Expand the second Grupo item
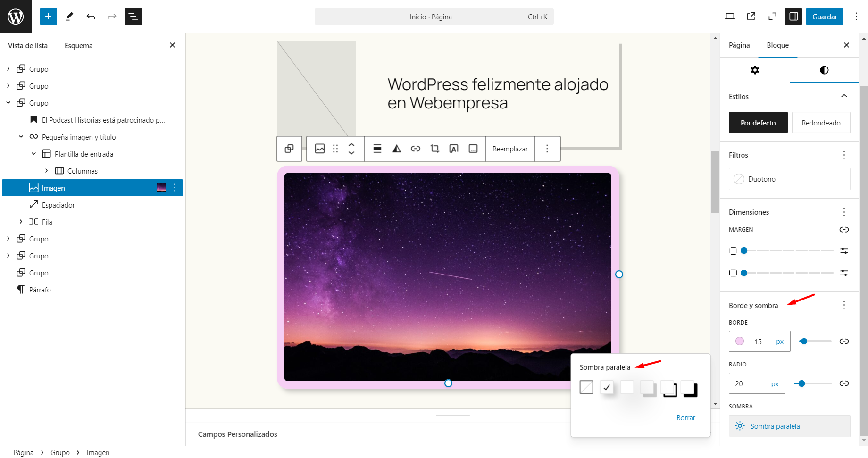This screenshot has width=868, height=458. tap(8, 86)
